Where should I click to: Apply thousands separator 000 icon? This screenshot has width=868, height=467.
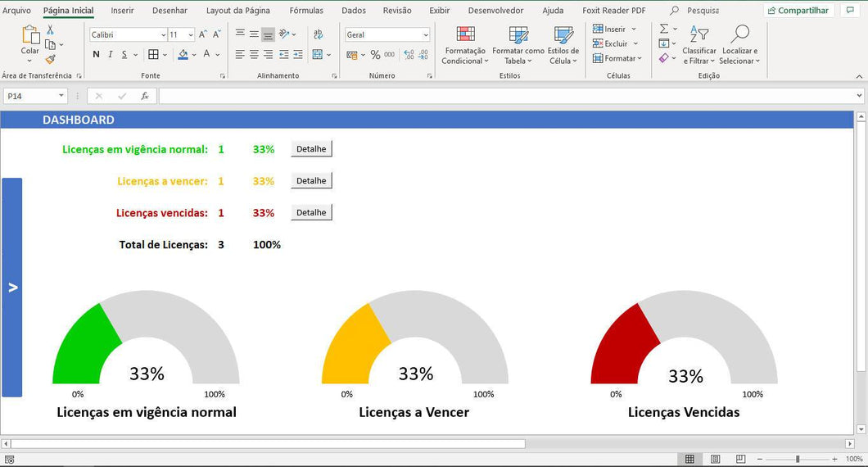point(390,54)
